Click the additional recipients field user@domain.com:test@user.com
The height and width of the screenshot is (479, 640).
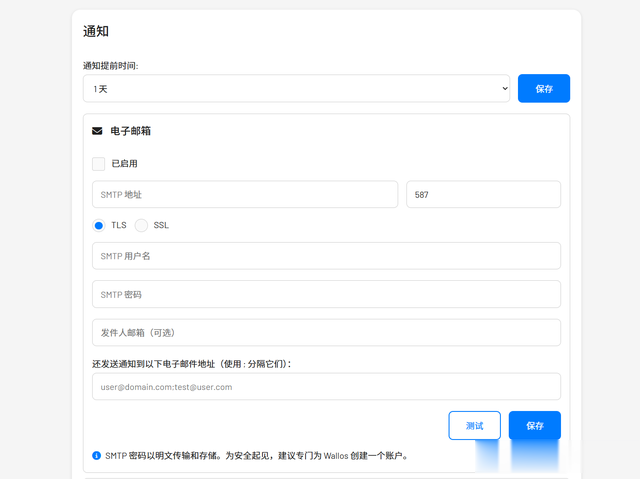coord(326,387)
